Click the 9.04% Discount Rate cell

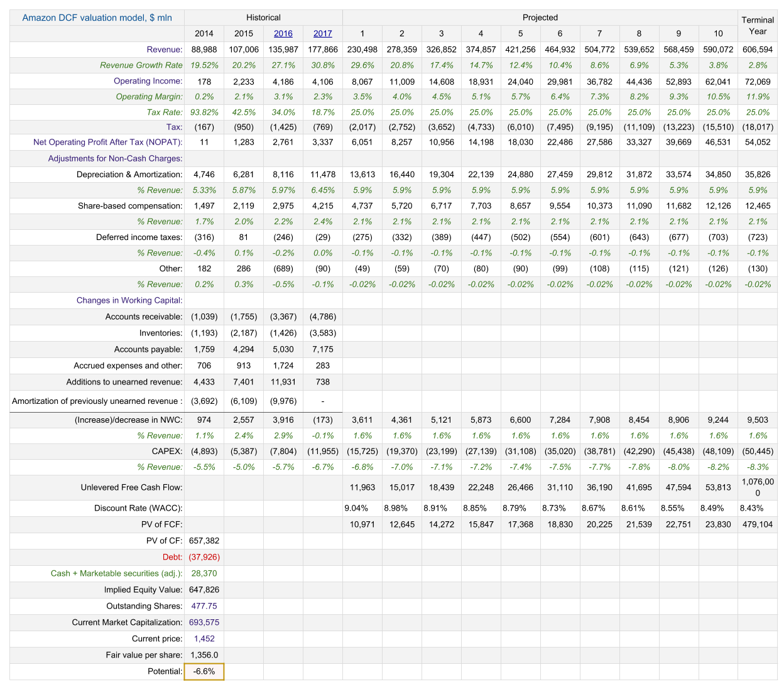356,508
